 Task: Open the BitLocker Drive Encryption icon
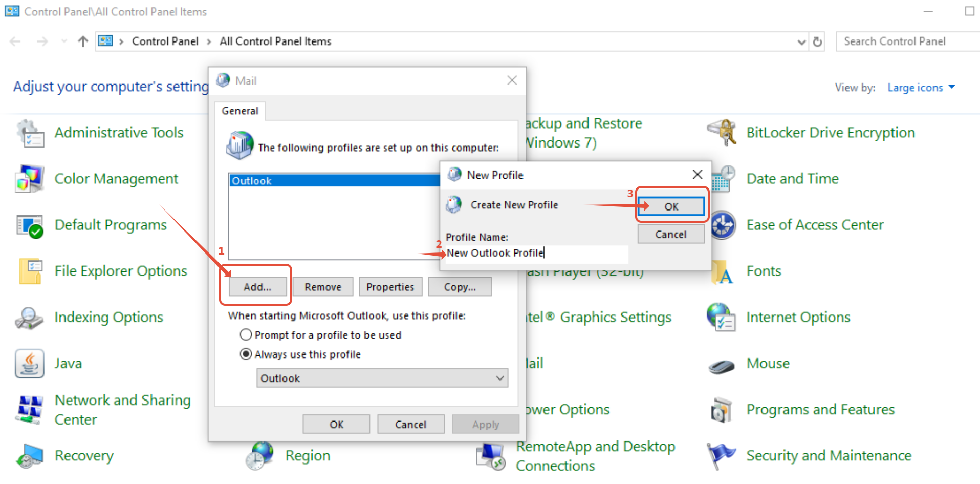tap(722, 133)
